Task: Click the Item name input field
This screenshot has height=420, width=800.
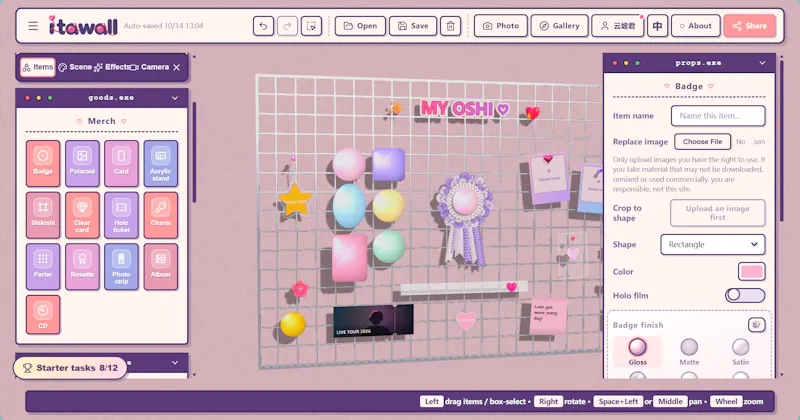Action: (x=718, y=116)
